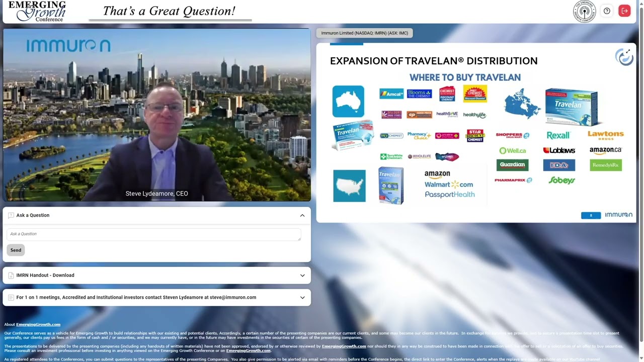Click the RemedysRx logo
This screenshot has width=644, height=362.
(x=606, y=165)
